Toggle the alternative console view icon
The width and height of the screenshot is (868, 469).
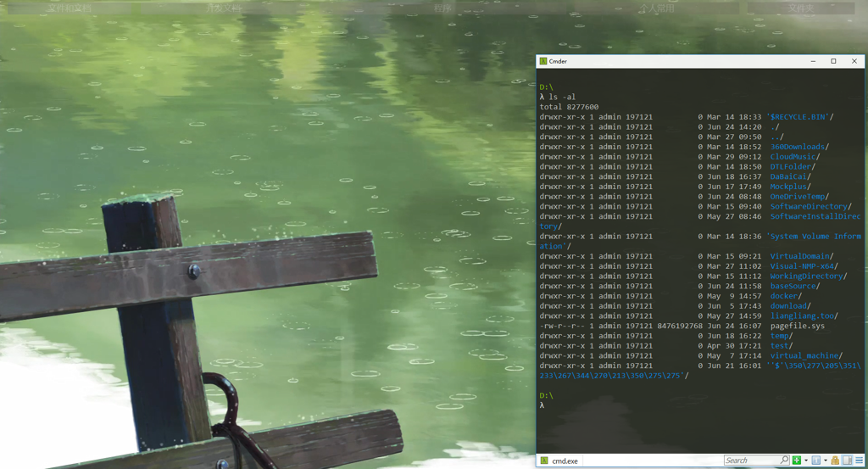tap(847, 461)
